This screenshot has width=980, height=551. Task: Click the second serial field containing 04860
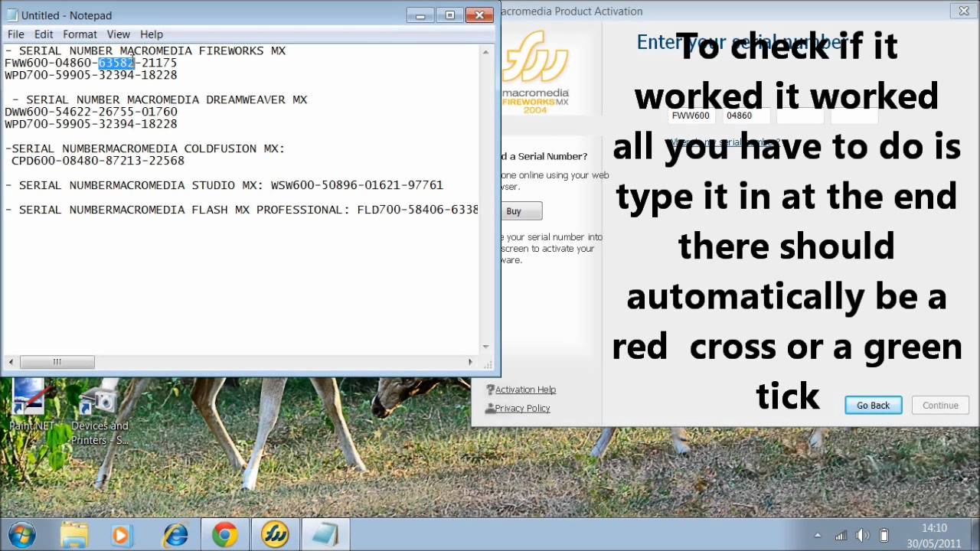click(746, 116)
